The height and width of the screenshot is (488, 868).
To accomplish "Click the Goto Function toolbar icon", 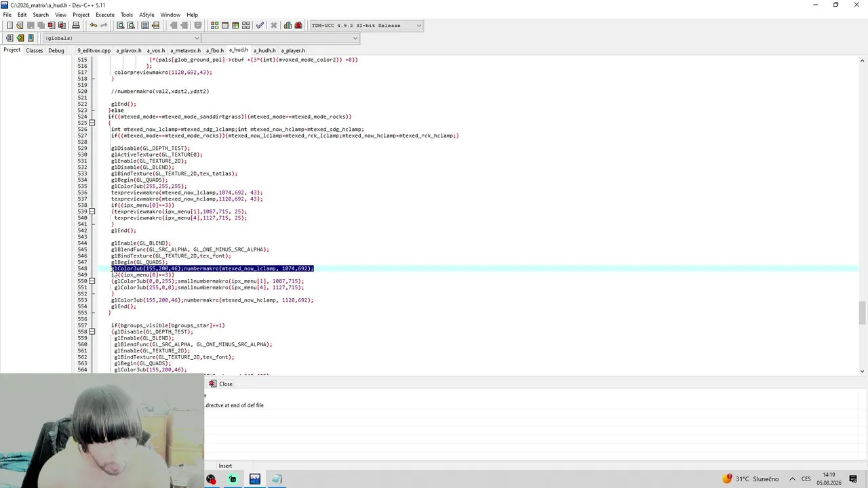I will click(145, 26).
